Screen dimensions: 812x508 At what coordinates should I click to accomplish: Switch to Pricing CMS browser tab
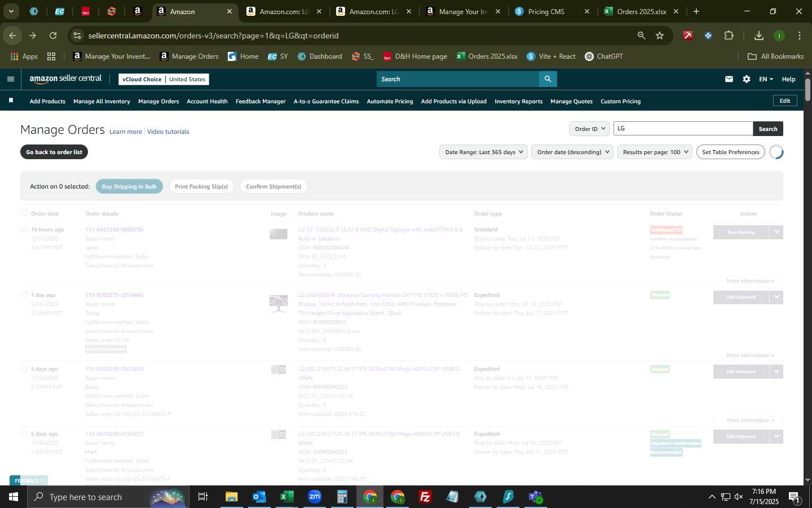point(546,11)
